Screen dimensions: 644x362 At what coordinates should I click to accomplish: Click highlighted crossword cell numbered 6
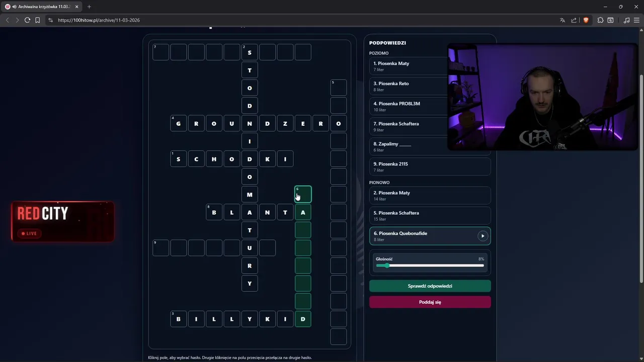303,195
